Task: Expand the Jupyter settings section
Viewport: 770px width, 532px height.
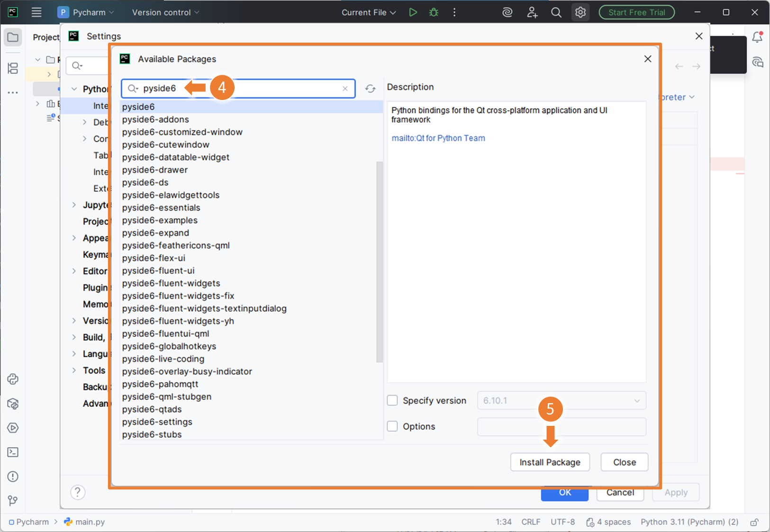Action: [74, 205]
